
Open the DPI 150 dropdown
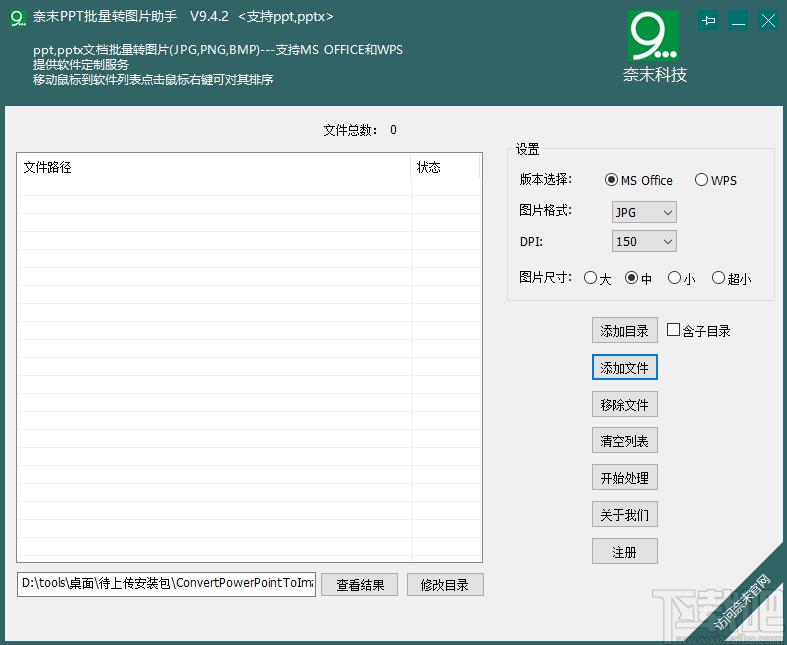[644, 241]
